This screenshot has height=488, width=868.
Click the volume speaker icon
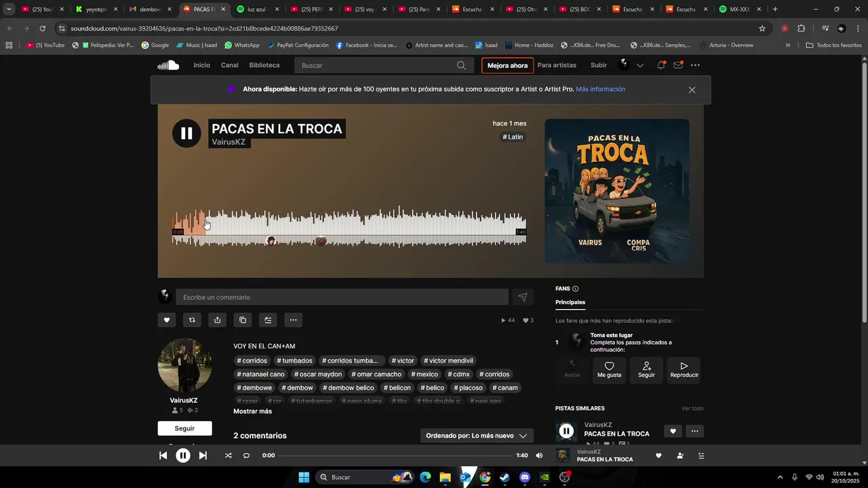[x=539, y=455]
